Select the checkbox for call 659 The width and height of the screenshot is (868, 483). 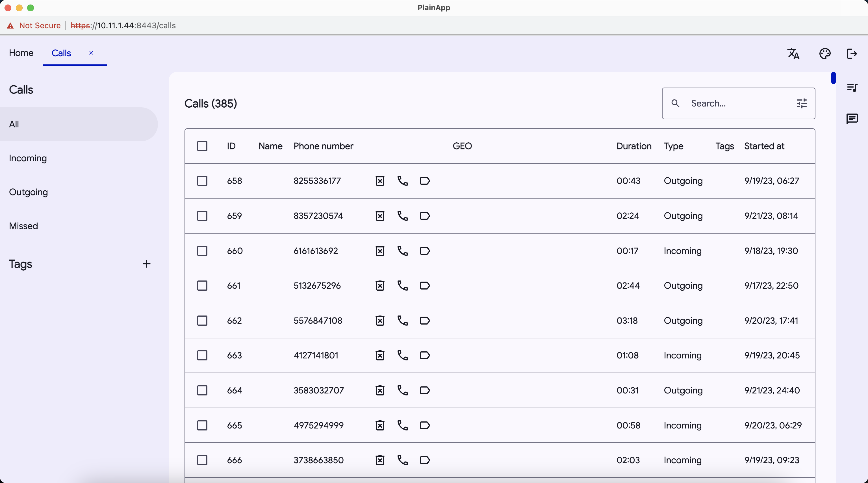(x=202, y=216)
